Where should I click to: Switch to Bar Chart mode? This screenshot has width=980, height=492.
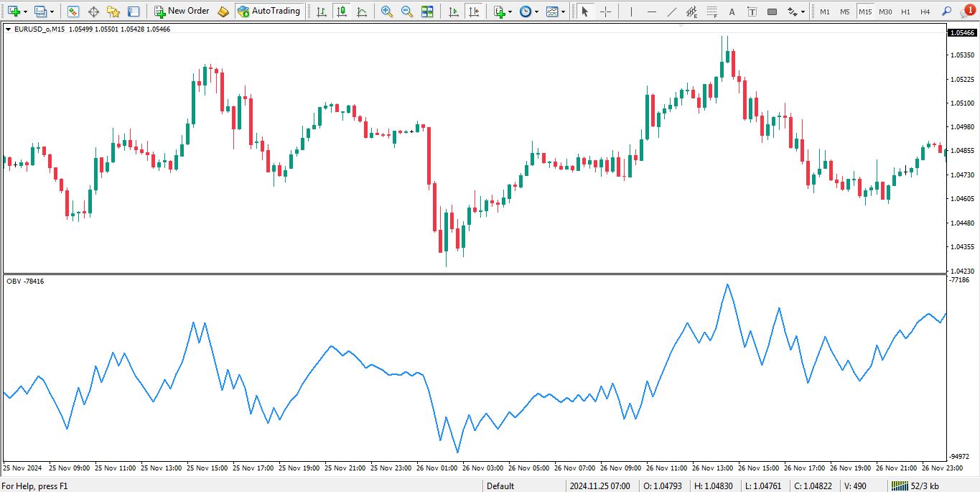tap(321, 11)
